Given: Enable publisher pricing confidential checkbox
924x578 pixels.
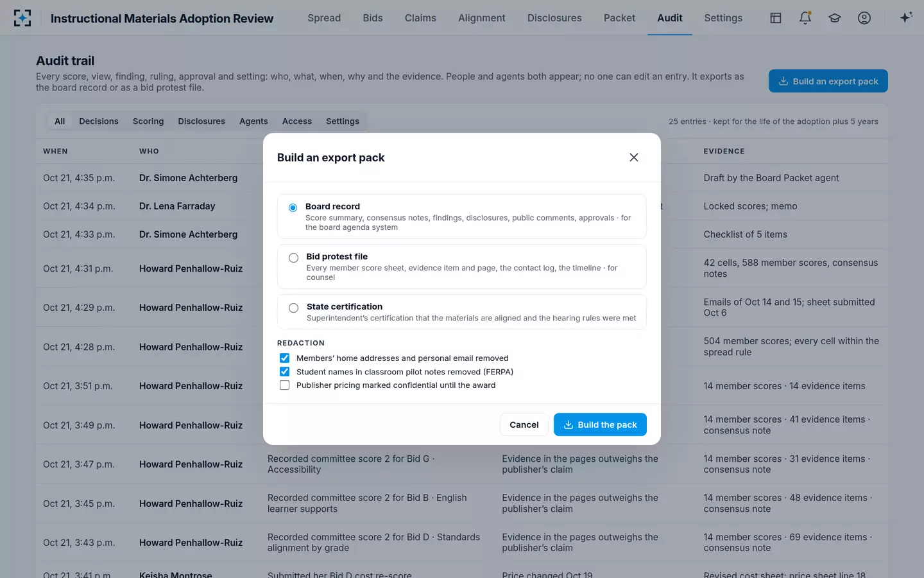Looking at the screenshot, I should click(285, 385).
